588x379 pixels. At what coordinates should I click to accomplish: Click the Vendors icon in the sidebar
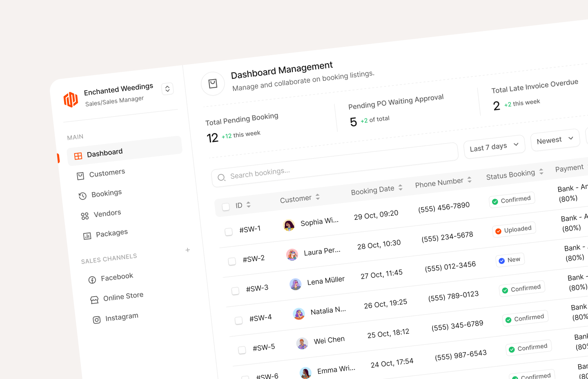[85, 216]
